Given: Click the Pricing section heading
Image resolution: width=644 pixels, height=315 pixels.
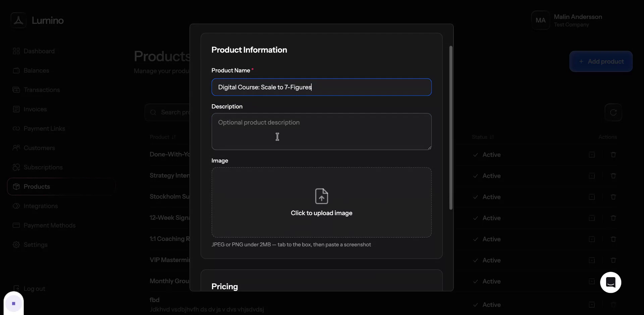Looking at the screenshot, I should 225,287.
